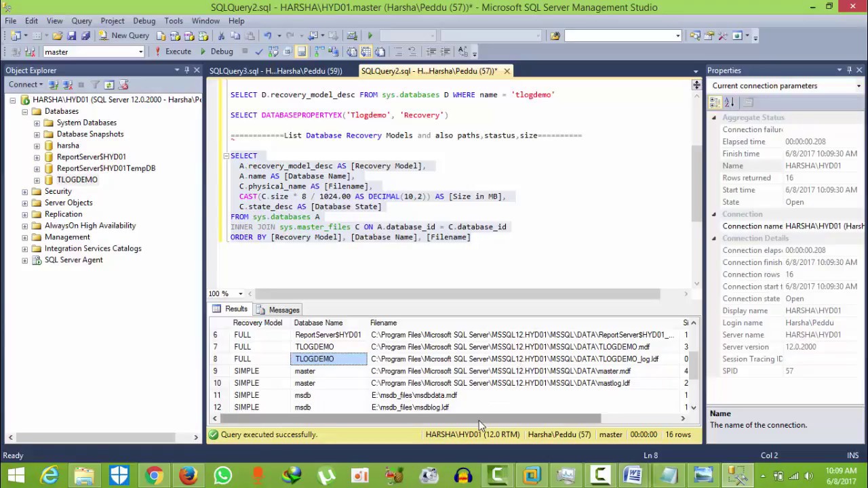Click the Increase Indent icon

click(x=445, y=52)
